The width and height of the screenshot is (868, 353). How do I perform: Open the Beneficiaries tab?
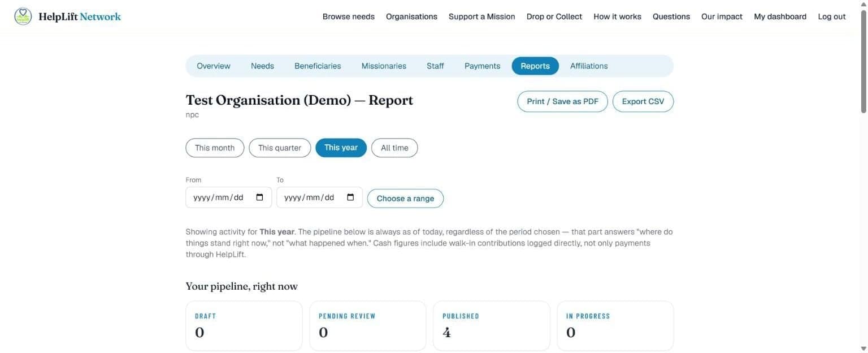(318, 66)
